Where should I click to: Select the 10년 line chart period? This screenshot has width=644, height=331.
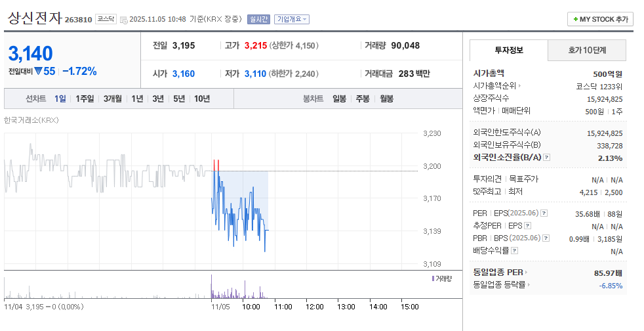(202, 99)
